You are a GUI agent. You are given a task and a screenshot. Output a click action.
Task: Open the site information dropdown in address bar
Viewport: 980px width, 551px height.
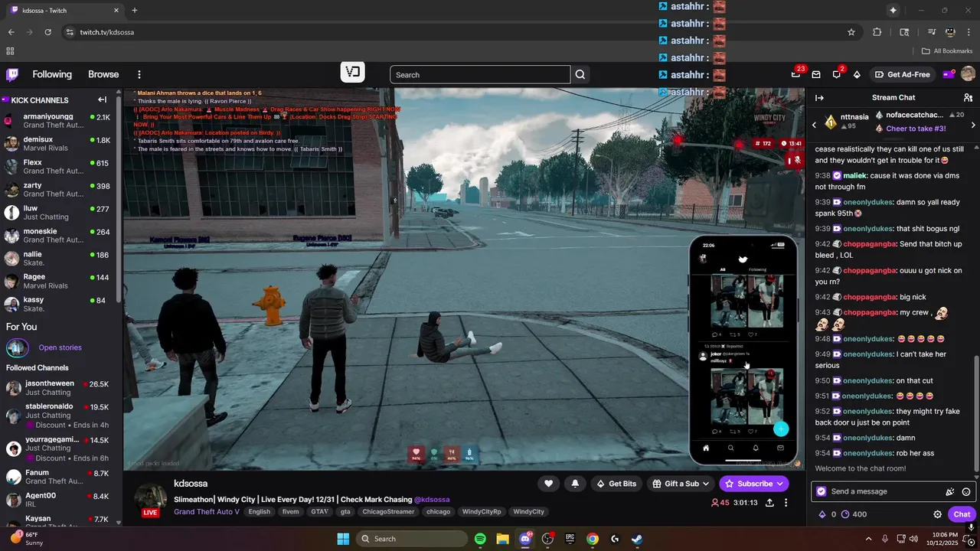coord(70,32)
